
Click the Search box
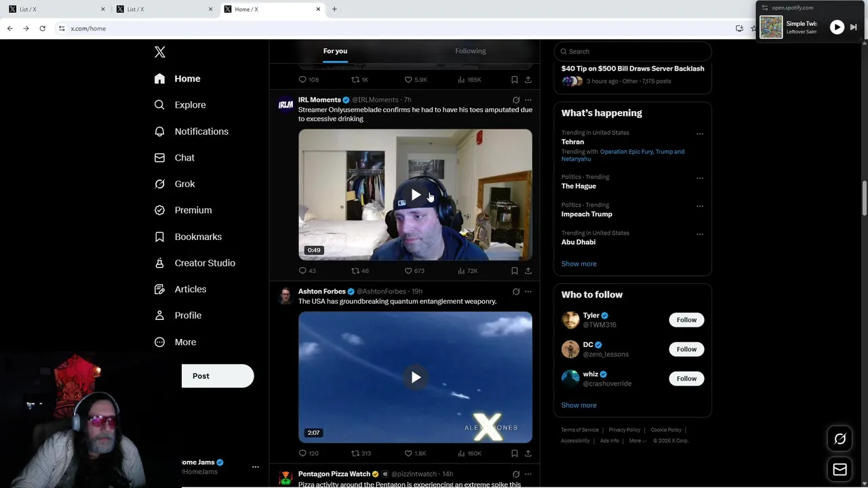click(633, 52)
